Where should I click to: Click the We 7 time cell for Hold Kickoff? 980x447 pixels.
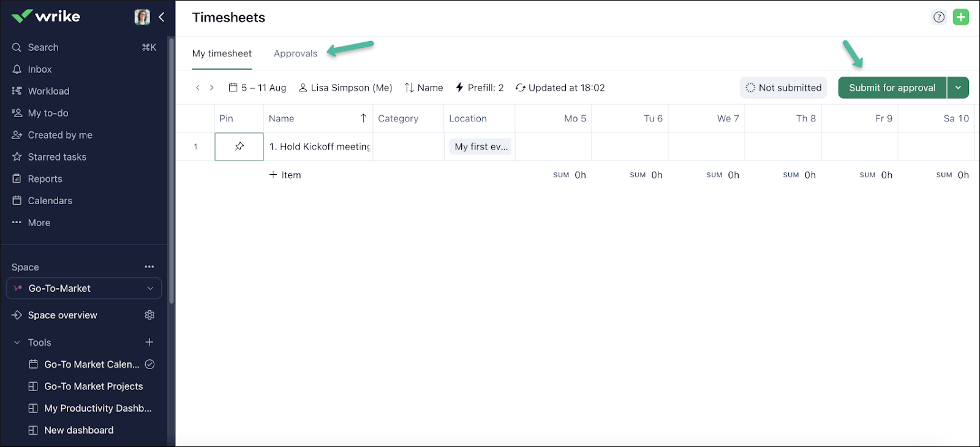(706, 147)
